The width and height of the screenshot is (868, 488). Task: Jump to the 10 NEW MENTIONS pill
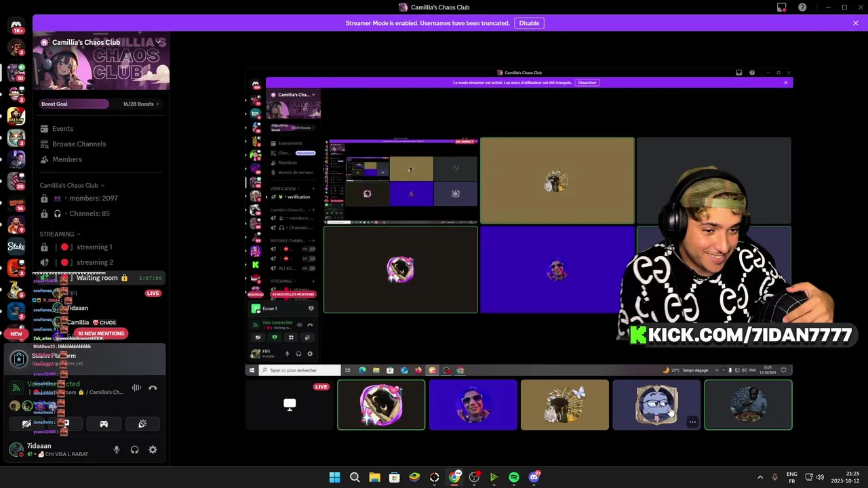tap(100, 333)
